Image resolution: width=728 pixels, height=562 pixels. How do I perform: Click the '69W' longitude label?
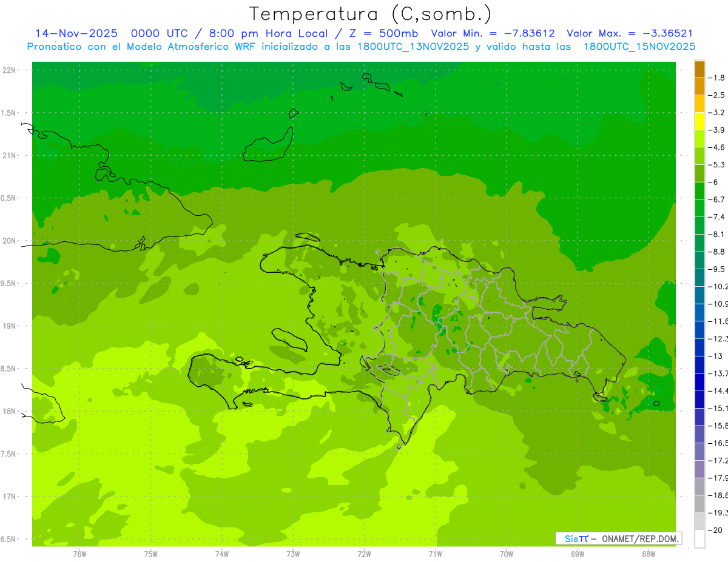[x=578, y=554]
